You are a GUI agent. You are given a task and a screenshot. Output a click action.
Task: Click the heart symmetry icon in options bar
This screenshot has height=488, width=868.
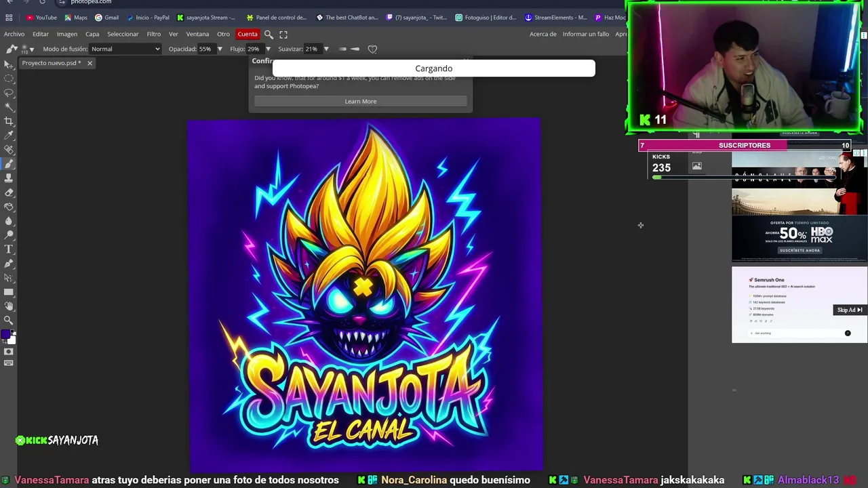pos(372,49)
